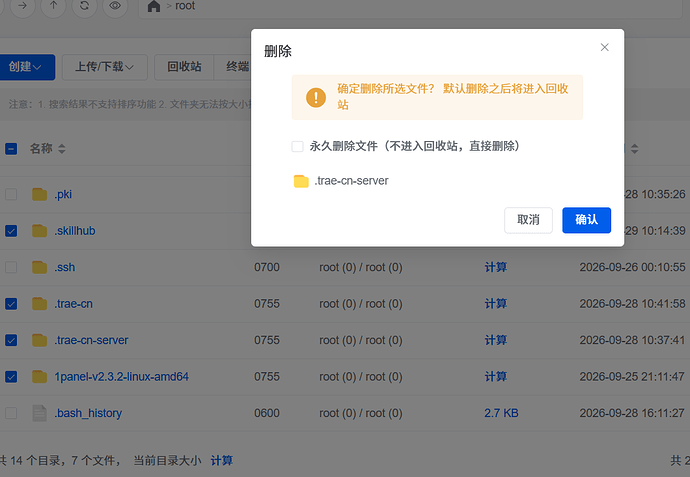Click the root (0) / root (0) owner of .ssh
The width and height of the screenshot is (690, 477).
click(x=361, y=268)
